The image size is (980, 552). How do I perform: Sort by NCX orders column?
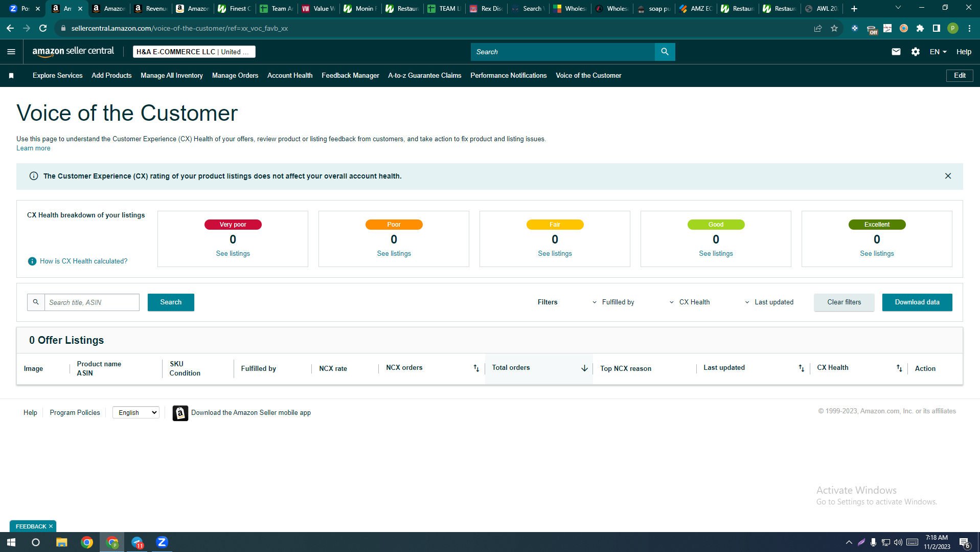pyautogui.click(x=476, y=368)
